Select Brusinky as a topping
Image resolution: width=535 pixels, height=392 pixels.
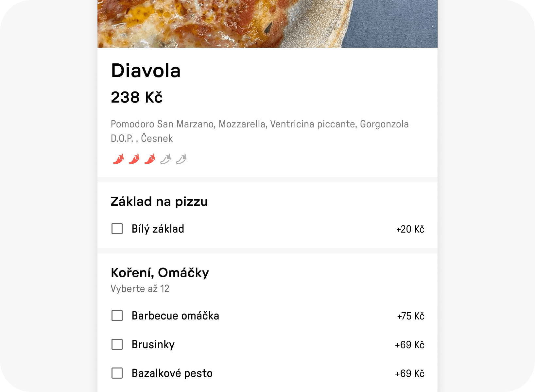click(117, 344)
